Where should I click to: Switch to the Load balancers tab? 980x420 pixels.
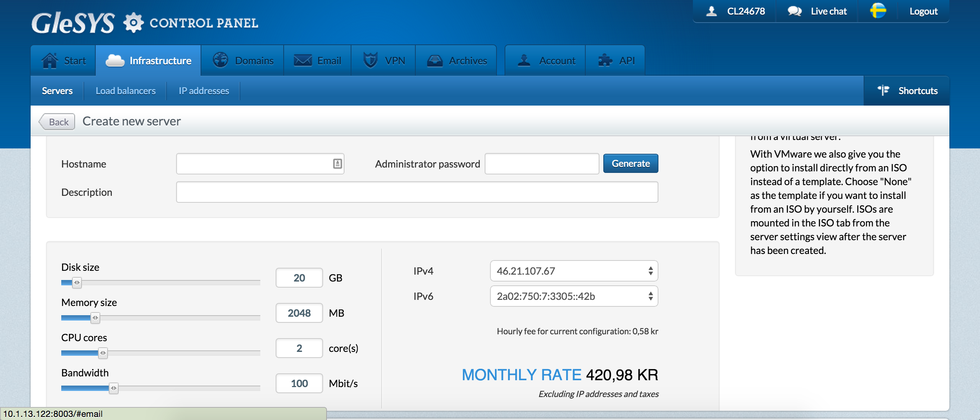pyautogui.click(x=126, y=91)
